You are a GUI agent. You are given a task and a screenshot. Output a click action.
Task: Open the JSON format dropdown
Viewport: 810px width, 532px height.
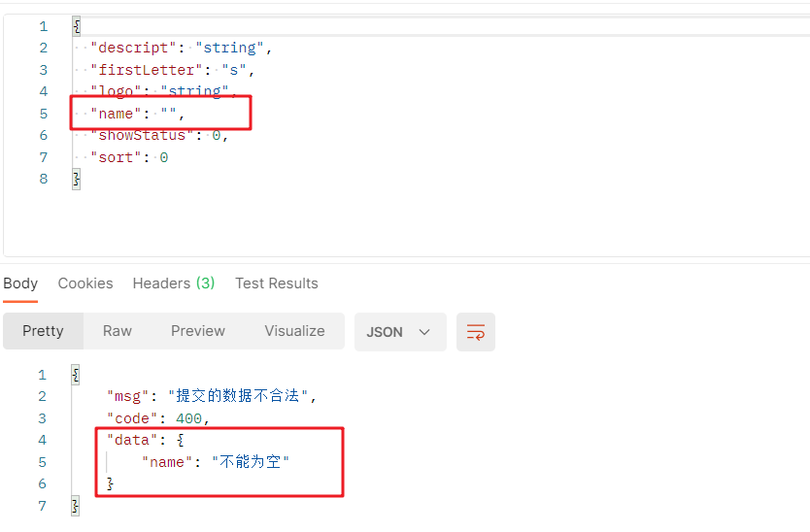click(400, 332)
